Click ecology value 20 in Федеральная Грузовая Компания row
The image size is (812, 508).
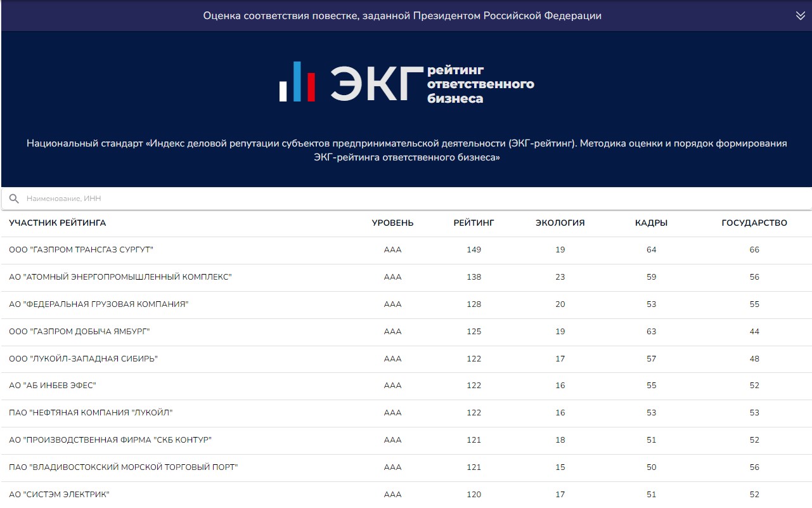click(560, 304)
